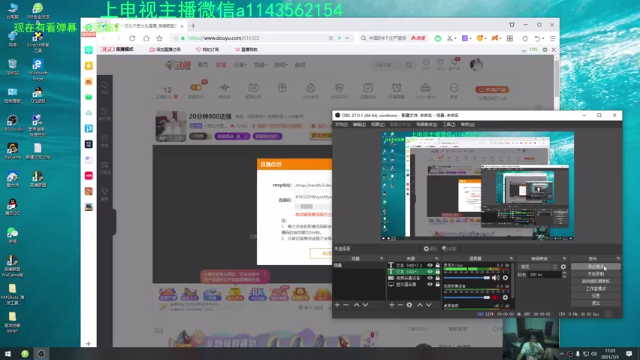The height and width of the screenshot is (360, 640).
Task: Open settings gear of second mixer track
Action: pyautogui.click(x=505, y=298)
